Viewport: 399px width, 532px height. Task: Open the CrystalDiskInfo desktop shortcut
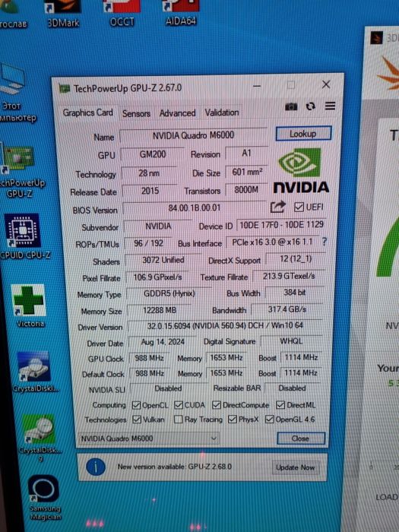point(34,372)
